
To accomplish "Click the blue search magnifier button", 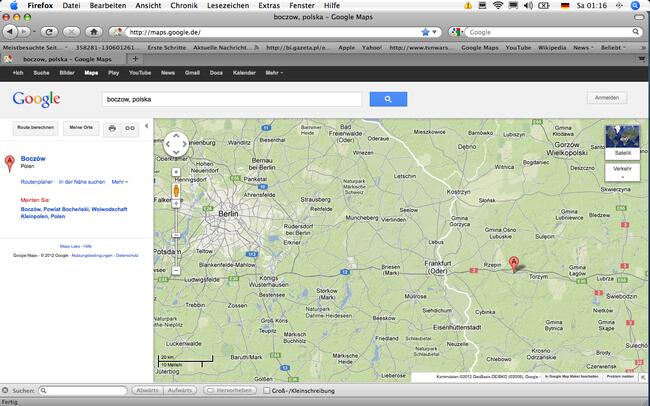I will click(387, 99).
